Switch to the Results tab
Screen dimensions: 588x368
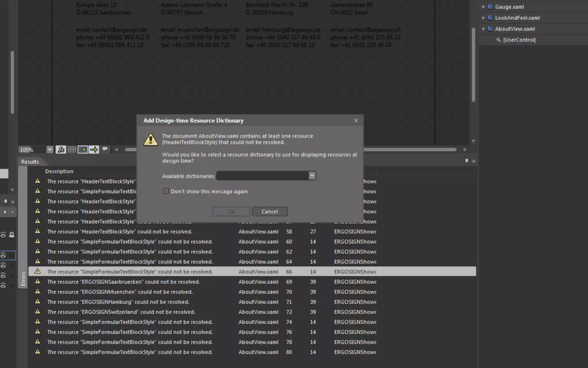pos(30,162)
